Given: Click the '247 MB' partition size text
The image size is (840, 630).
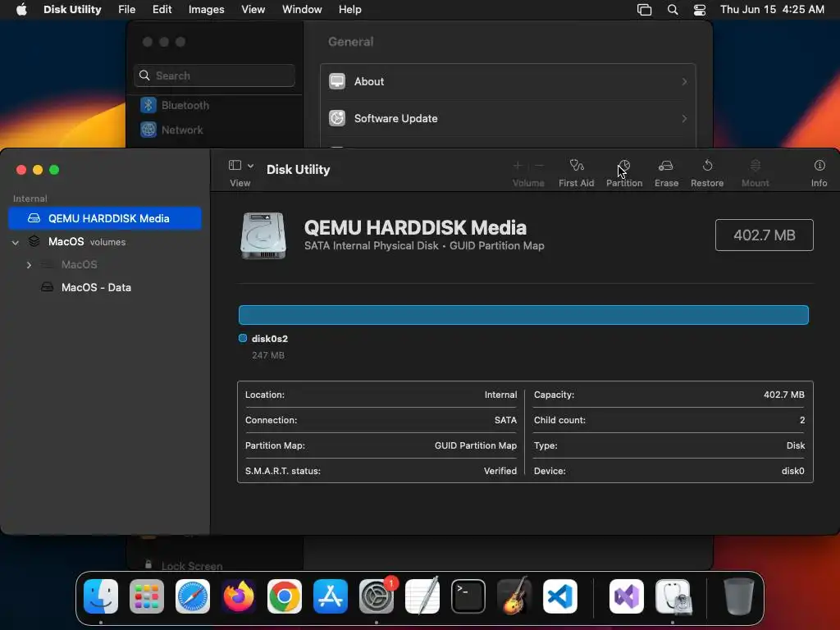Looking at the screenshot, I should point(268,355).
